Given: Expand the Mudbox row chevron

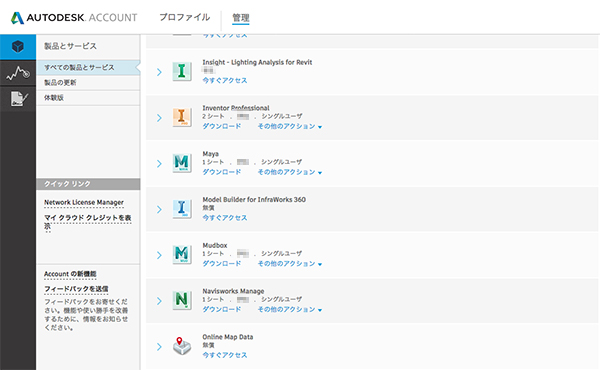Looking at the screenshot, I should (159, 255).
